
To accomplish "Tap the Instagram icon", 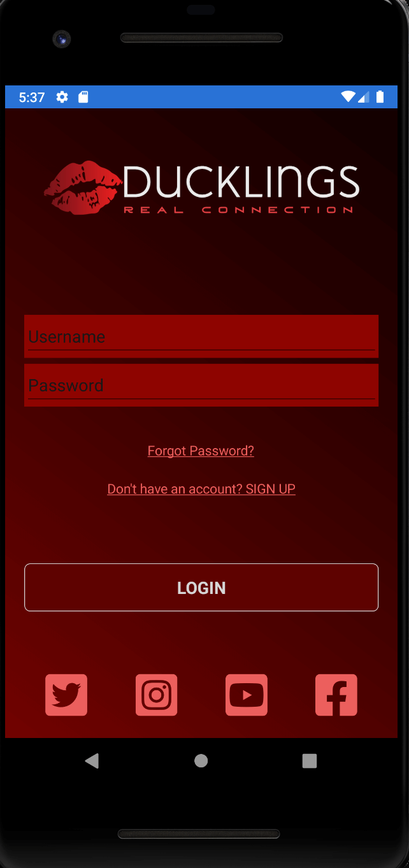I will pos(157,695).
